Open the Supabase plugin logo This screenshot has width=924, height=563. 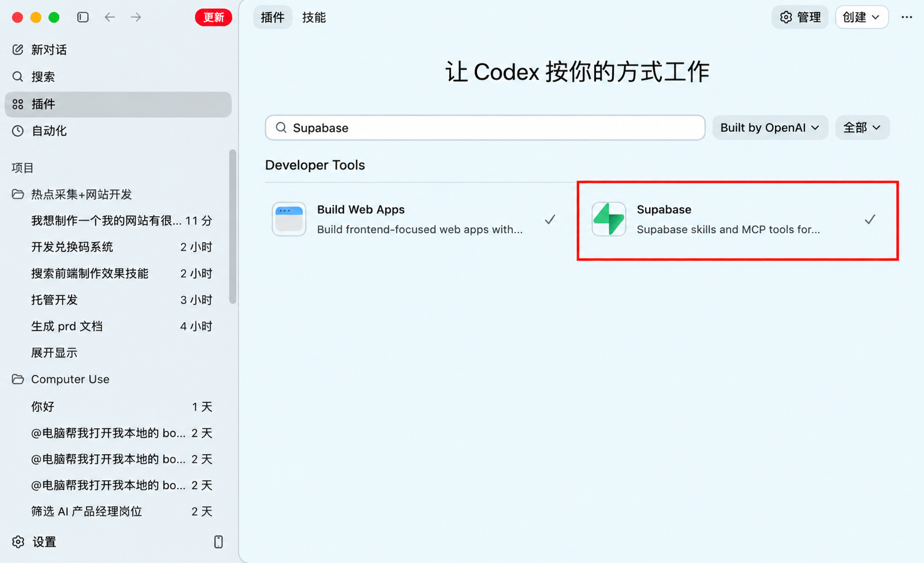pos(609,219)
